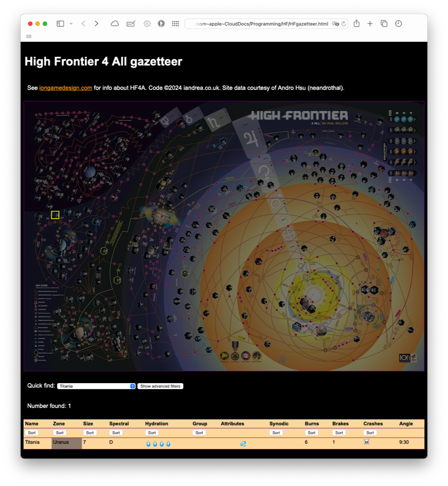Add a new tab with plus icon
Viewport: 448px width, 486px height.
pyautogui.click(x=370, y=23)
